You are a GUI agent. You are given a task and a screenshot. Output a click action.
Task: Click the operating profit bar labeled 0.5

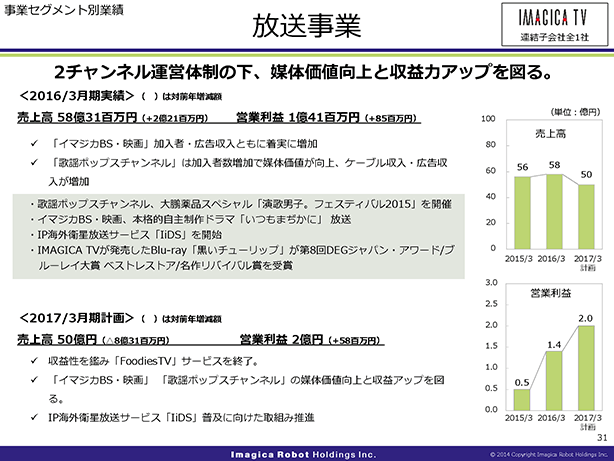point(522,400)
